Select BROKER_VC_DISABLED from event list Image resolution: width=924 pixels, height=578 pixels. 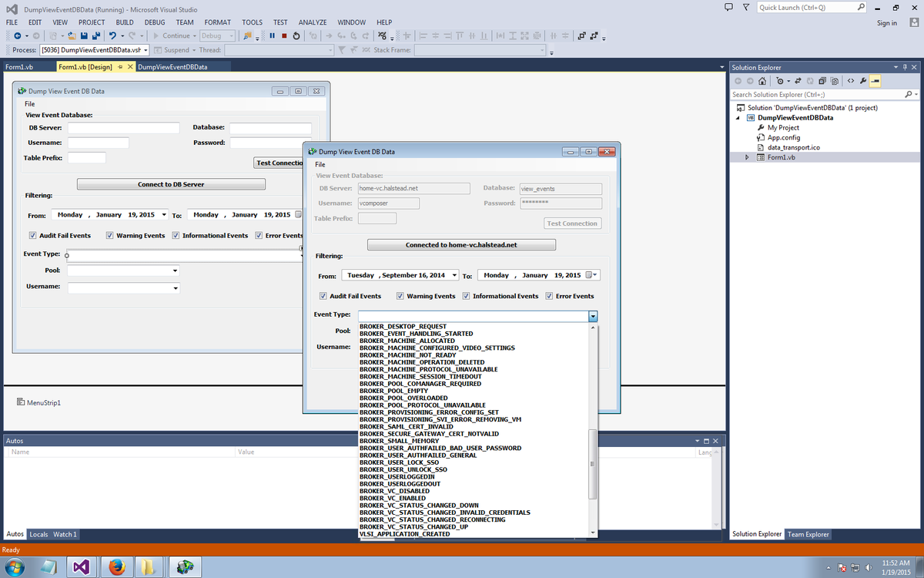(394, 491)
